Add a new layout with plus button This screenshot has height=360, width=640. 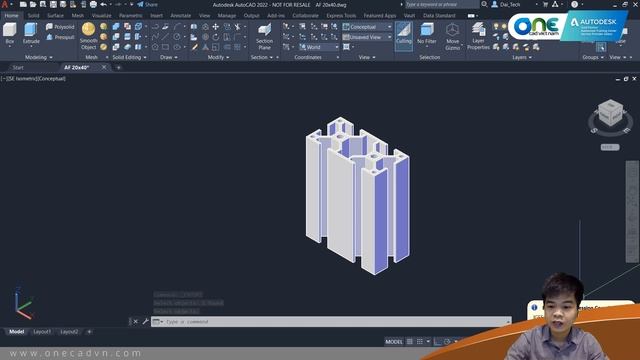click(89, 332)
